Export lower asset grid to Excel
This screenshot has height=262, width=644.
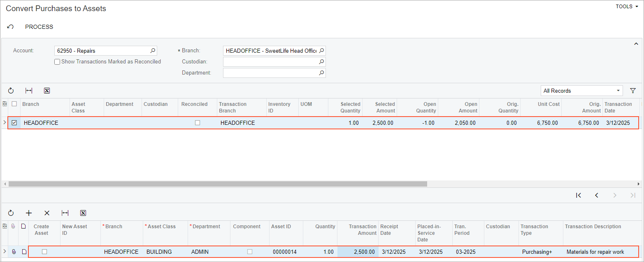83,213
